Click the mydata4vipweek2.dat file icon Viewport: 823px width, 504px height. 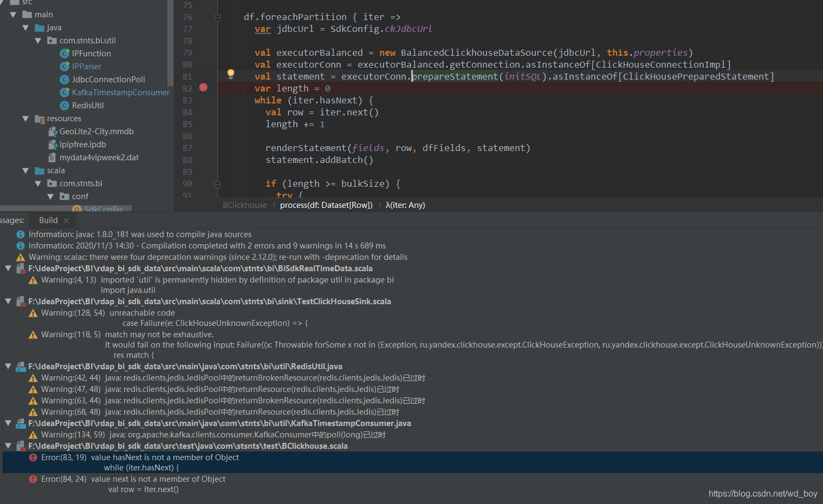(x=53, y=157)
